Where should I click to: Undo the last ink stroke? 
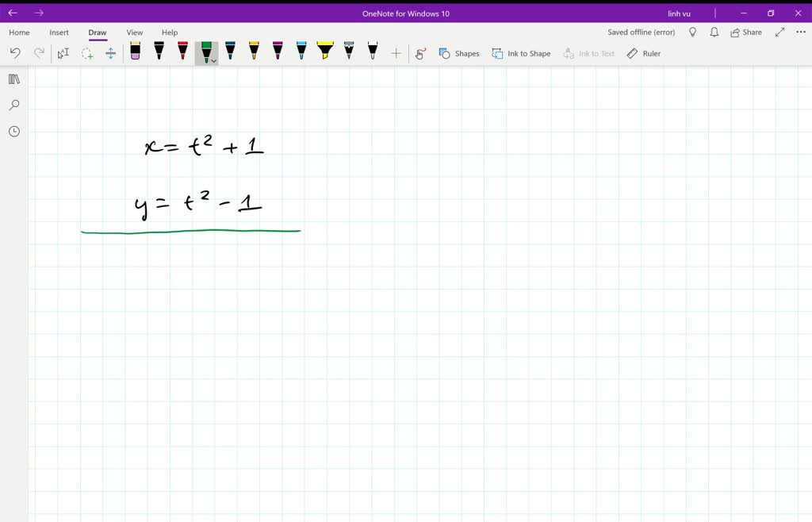point(14,52)
